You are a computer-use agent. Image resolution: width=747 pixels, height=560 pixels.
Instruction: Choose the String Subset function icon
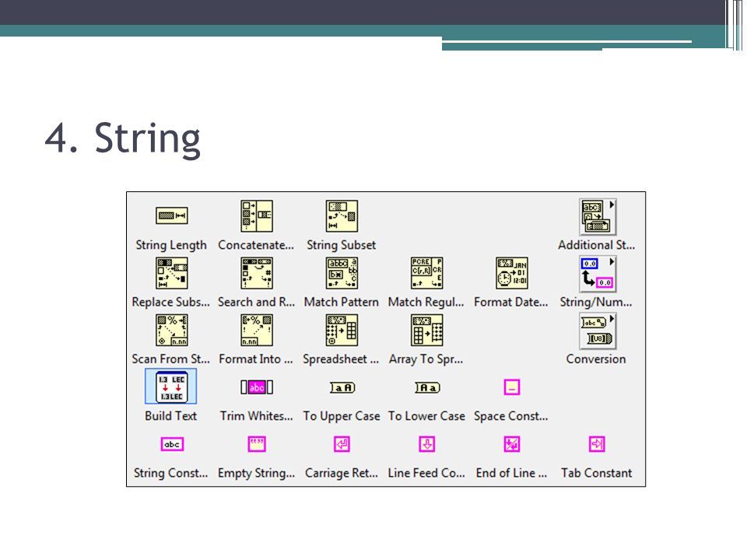click(x=342, y=215)
